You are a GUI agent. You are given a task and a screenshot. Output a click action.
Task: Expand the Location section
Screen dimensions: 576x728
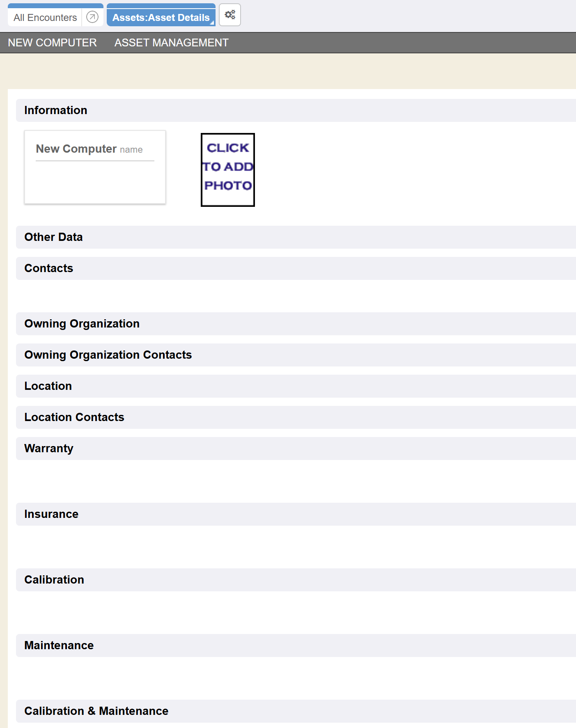point(48,386)
